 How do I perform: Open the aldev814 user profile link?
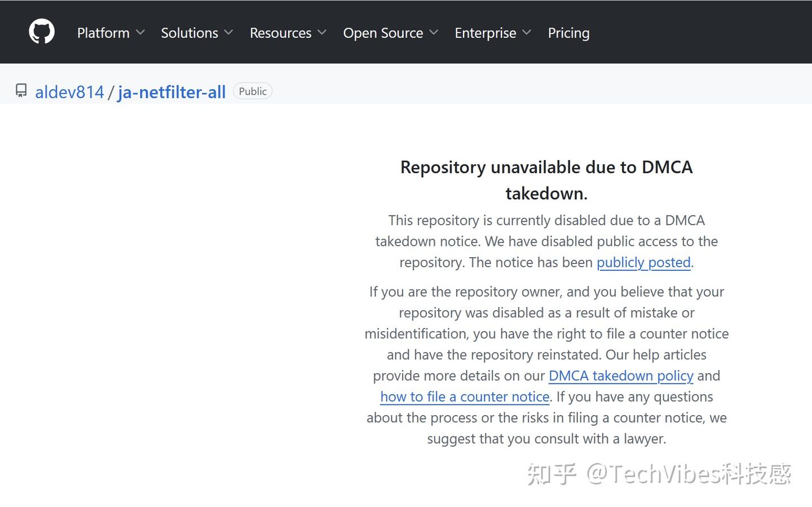click(69, 92)
